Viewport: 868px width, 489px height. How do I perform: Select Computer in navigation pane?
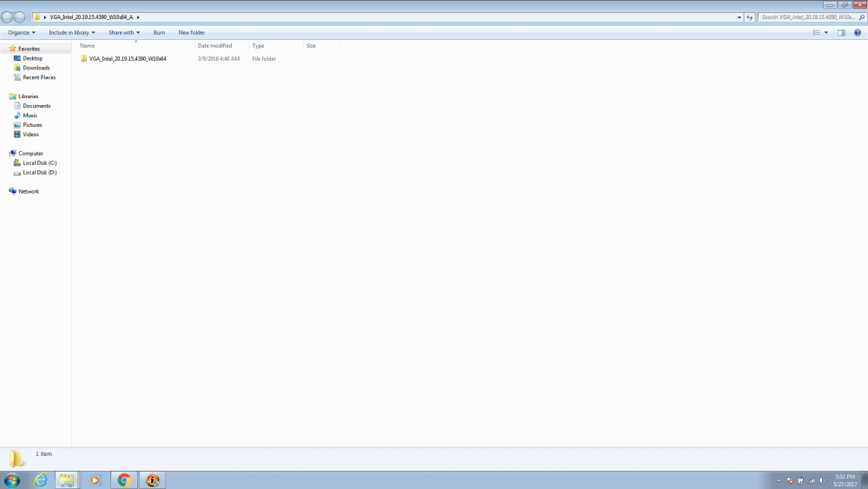[x=30, y=154]
